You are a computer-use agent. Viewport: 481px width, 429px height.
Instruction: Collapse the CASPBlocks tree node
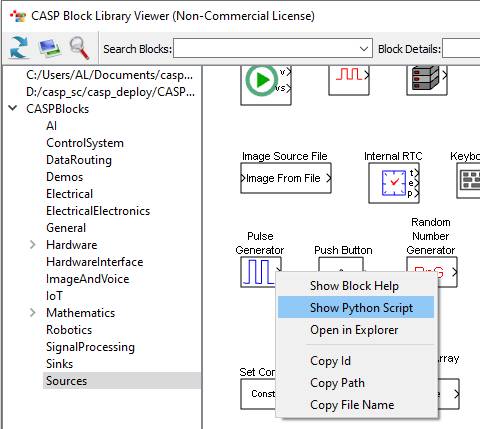pos(13,108)
